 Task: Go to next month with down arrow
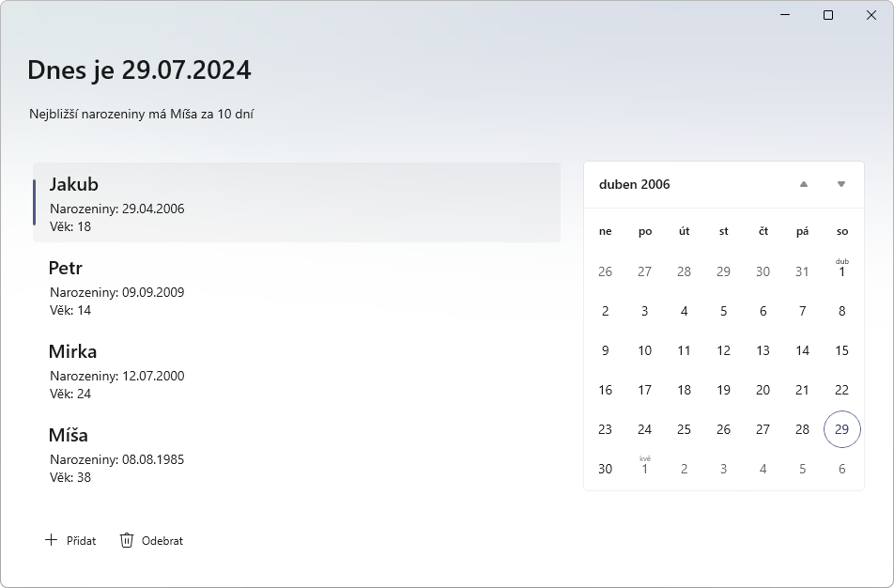coord(841,184)
